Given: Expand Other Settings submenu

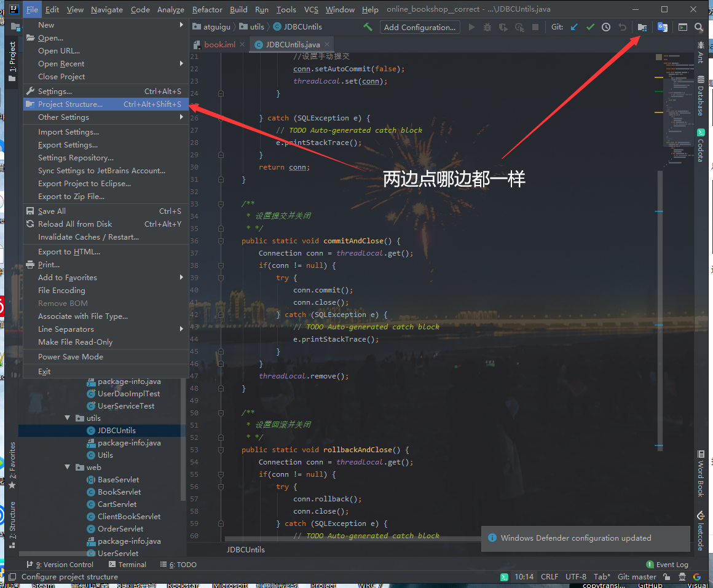Looking at the screenshot, I should tap(106, 117).
